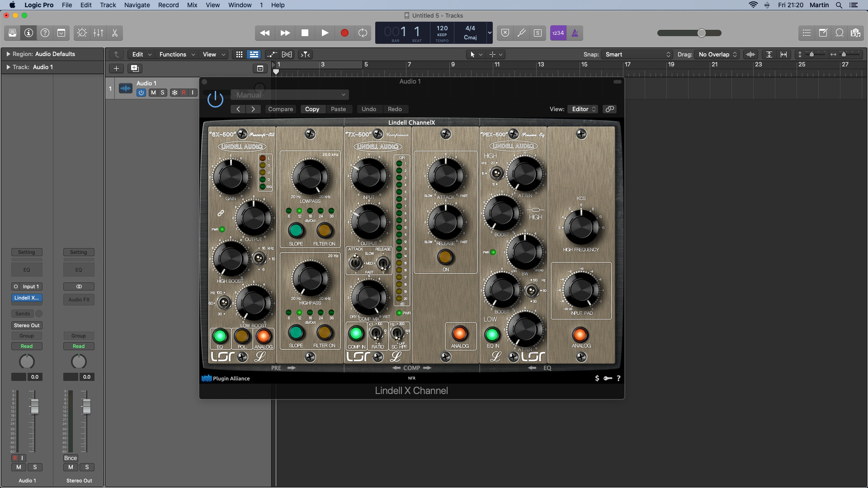This screenshot has height=488, width=868.
Task: Click the Rewind transport button
Action: click(x=265, y=33)
